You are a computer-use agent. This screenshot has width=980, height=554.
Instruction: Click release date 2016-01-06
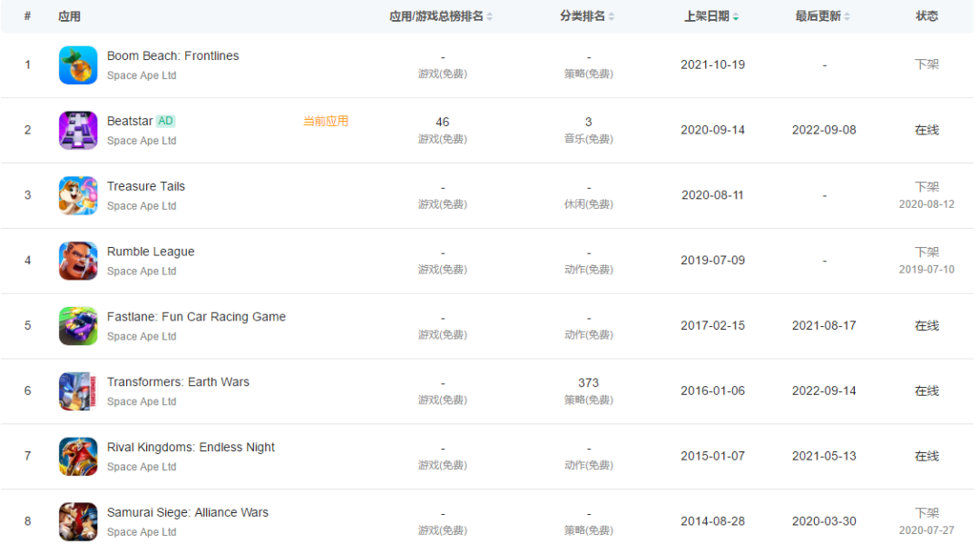tap(712, 391)
